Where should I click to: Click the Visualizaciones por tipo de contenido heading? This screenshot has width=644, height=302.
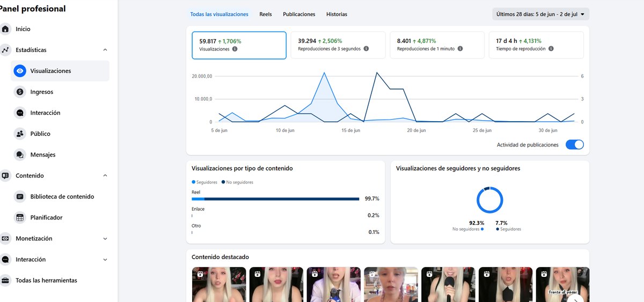(x=242, y=168)
